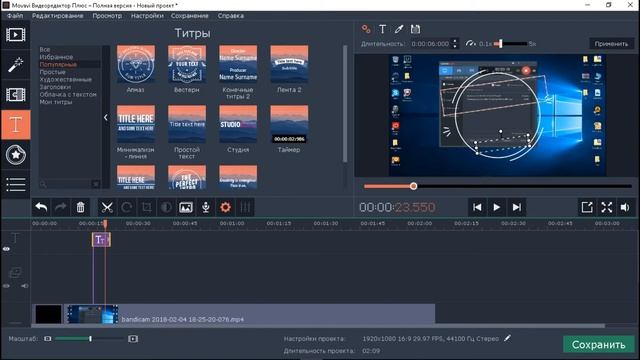
Task: Delete selected clip with trash icon
Action: coord(80,207)
